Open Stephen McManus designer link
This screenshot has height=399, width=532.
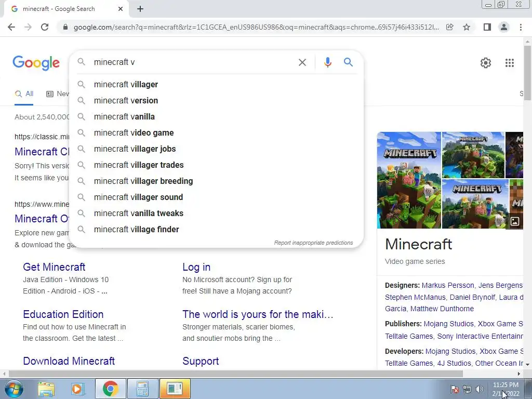pyautogui.click(x=415, y=297)
